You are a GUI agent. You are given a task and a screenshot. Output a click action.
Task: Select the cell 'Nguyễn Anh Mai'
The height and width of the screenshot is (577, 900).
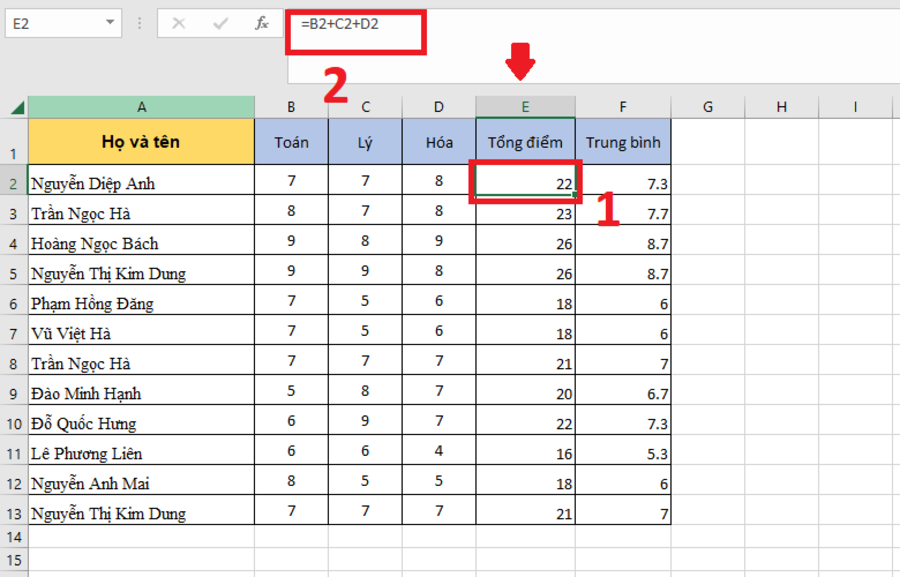(x=141, y=480)
